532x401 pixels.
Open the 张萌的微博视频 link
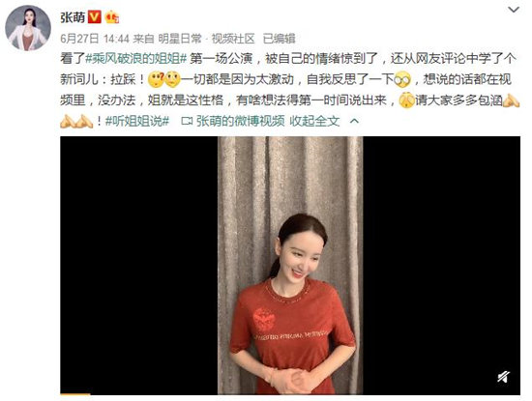240,121
